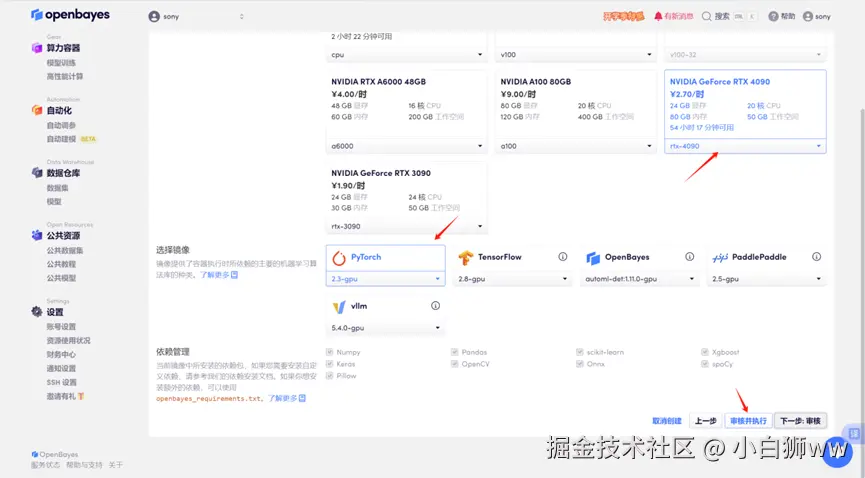Screen dimensions: 865x478
Task: Click the orange promo banner badge
Action: pos(623,17)
